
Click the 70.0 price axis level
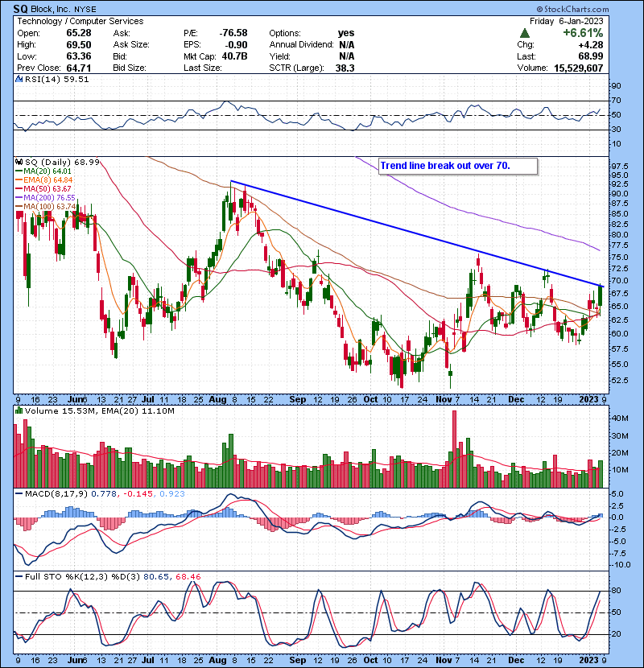tap(619, 281)
